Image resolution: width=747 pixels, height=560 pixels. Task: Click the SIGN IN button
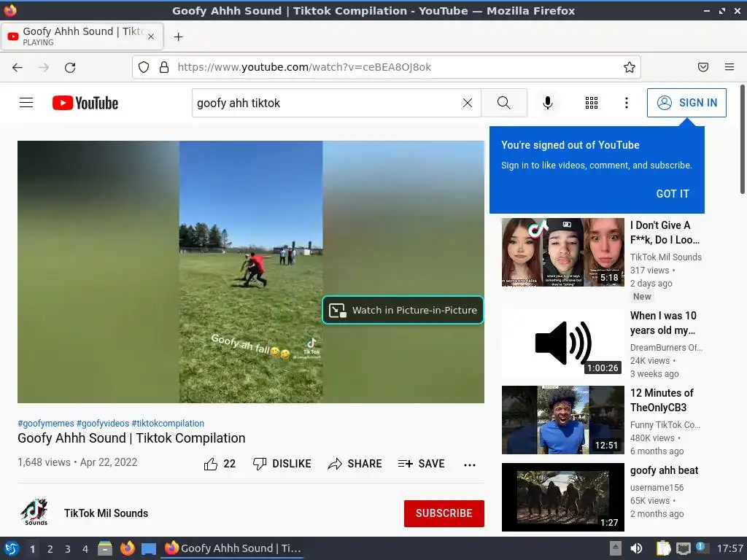686,103
